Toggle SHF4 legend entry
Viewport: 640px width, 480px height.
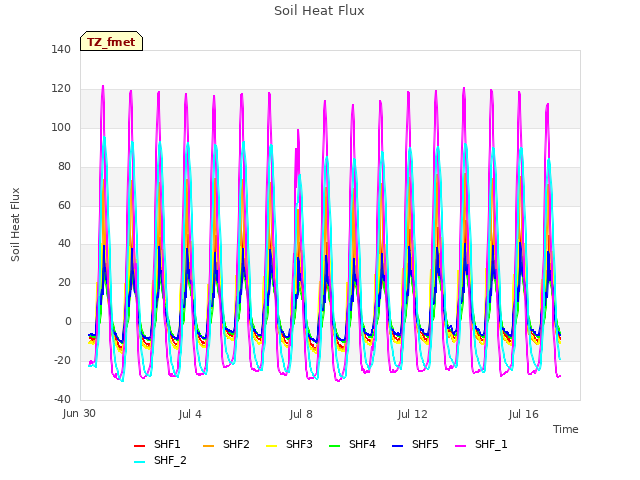[352, 444]
